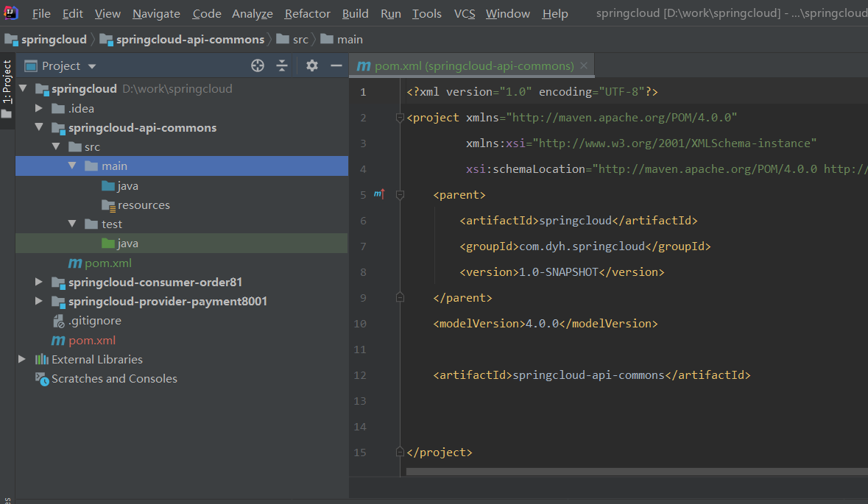Click the green test java folder icon
868x504 pixels.
(108, 244)
